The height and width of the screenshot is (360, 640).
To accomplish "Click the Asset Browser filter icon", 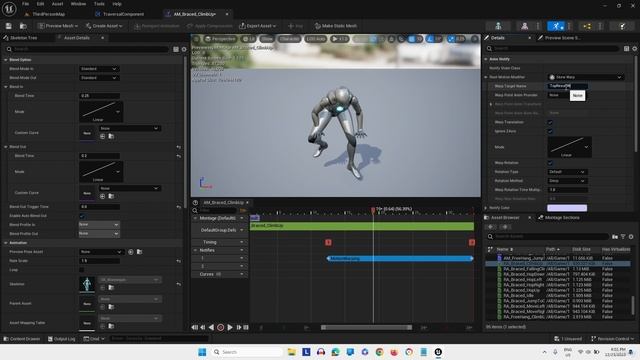I will 623,236.
